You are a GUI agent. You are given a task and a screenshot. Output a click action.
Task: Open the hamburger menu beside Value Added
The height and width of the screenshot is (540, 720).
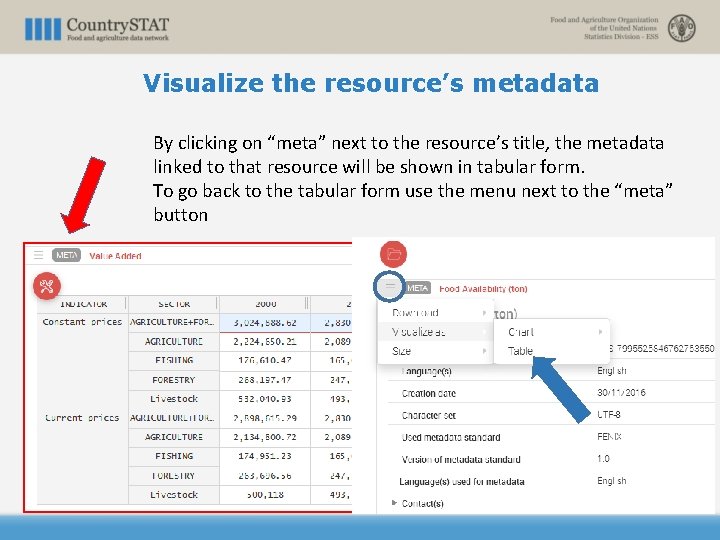tap(39, 255)
